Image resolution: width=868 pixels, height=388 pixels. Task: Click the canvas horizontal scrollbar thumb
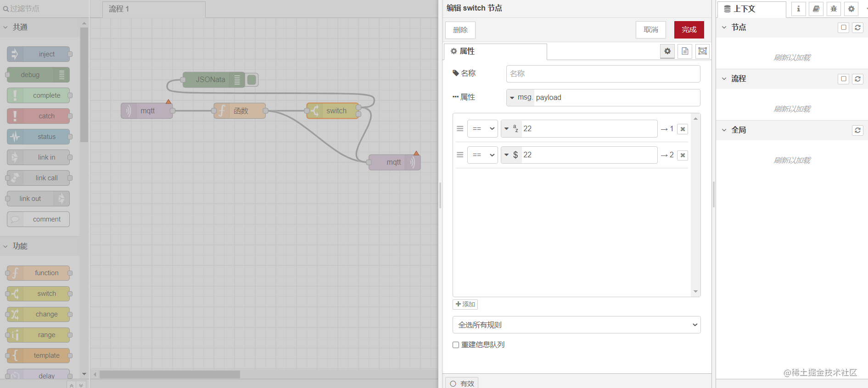pyautogui.click(x=170, y=375)
